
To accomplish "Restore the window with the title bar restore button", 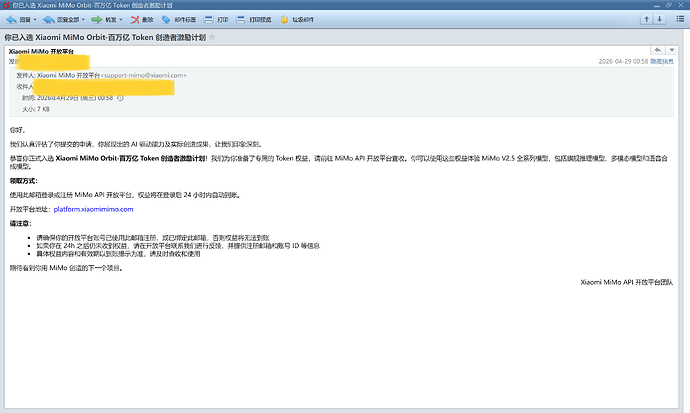I will pos(668,5).
